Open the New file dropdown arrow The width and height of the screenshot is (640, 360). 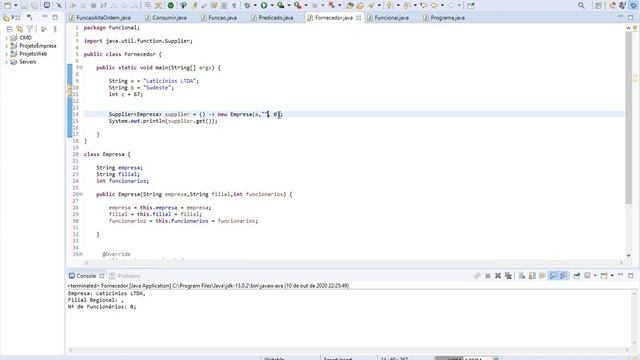pos(16,5)
